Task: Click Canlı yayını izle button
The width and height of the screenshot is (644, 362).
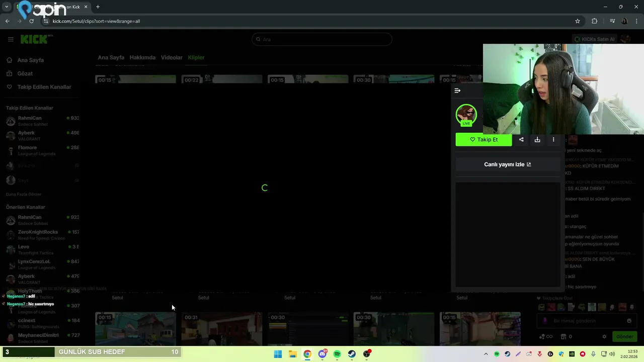Action: point(508,164)
